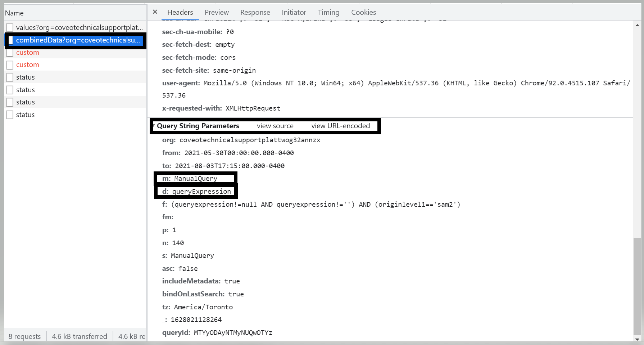The image size is (644, 345).
Task: Select the combinedData?org request row
Action: 75,40
